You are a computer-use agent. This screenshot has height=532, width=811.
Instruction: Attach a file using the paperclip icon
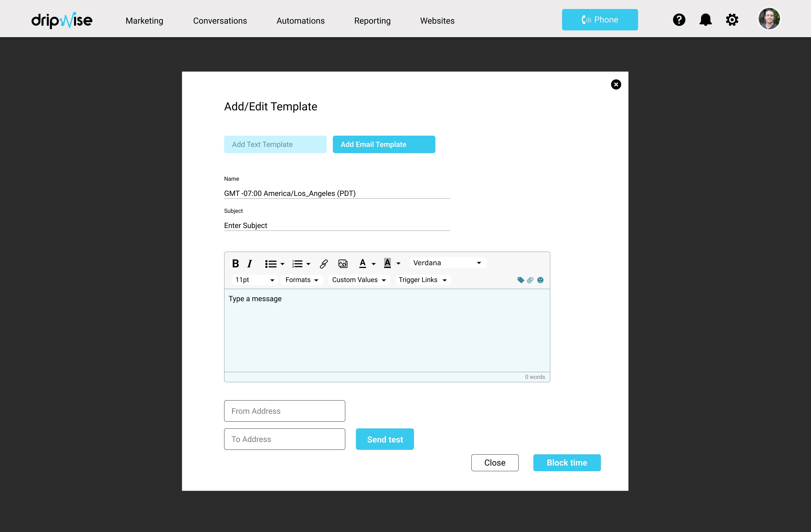530,280
